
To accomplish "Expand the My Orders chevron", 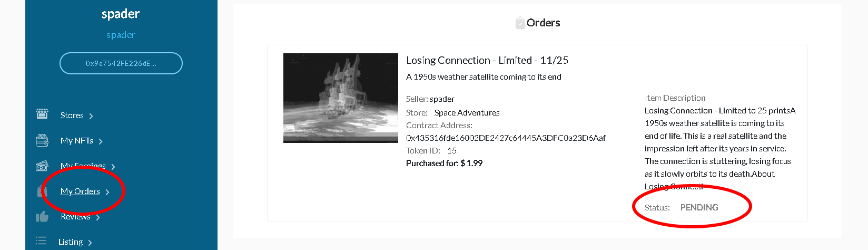I will click(x=107, y=192).
